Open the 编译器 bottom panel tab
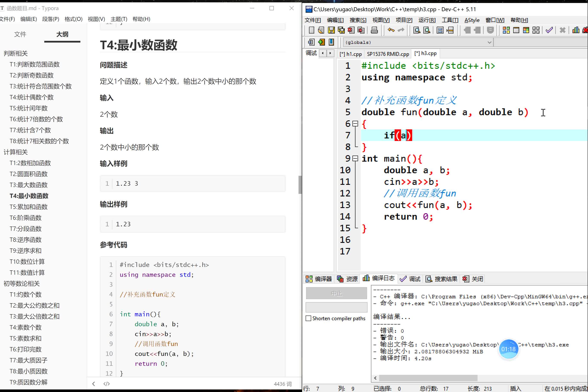Image resolution: width=588 pixels, height=392 pixels. point(319,279)
